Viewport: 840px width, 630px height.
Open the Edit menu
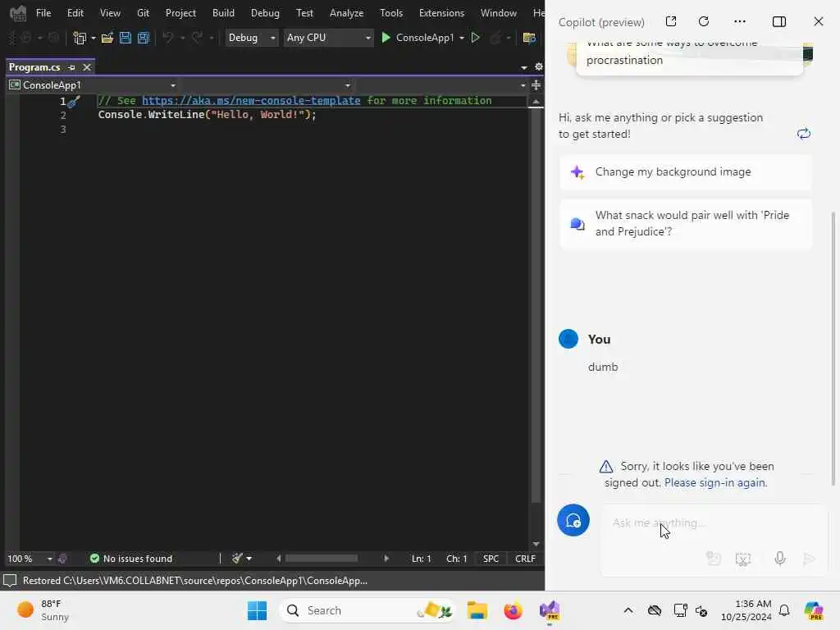(x=75, y=13)
